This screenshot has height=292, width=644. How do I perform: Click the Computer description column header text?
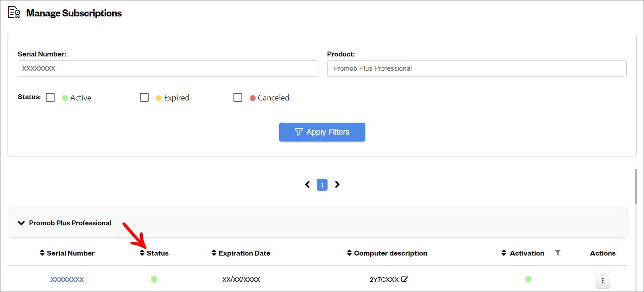[x=391, y=253]
